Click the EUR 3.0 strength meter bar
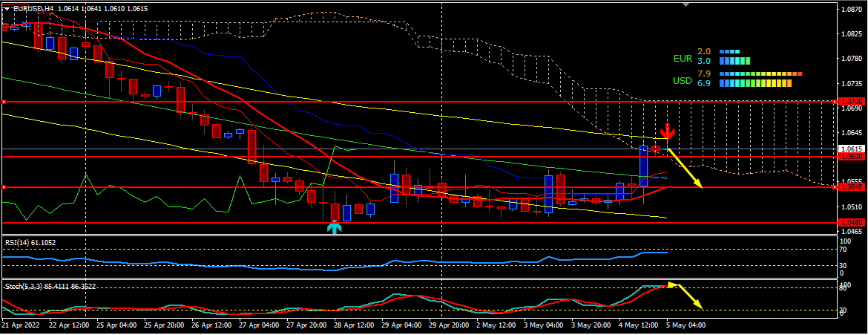Screen dimensions: 868x335 [x=734, y=60]
